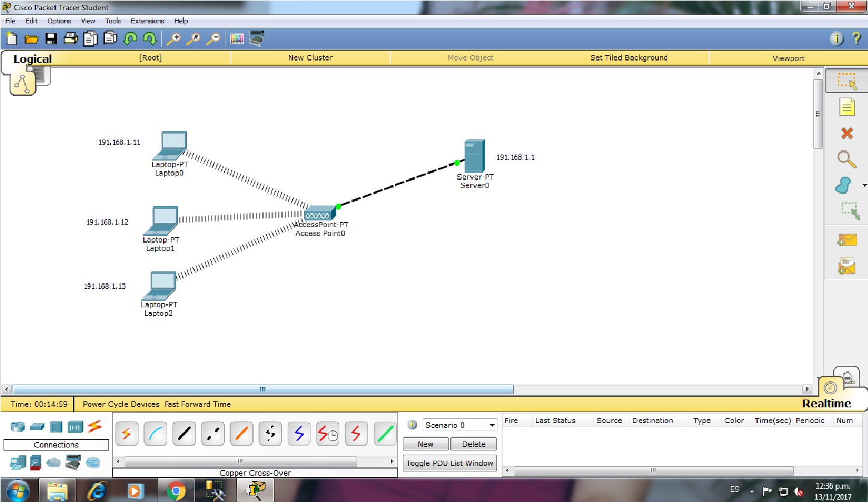Pick the Copper Cross-Over dotted cable
This screenshot has width=868, height=502.
tap(213, 433)
